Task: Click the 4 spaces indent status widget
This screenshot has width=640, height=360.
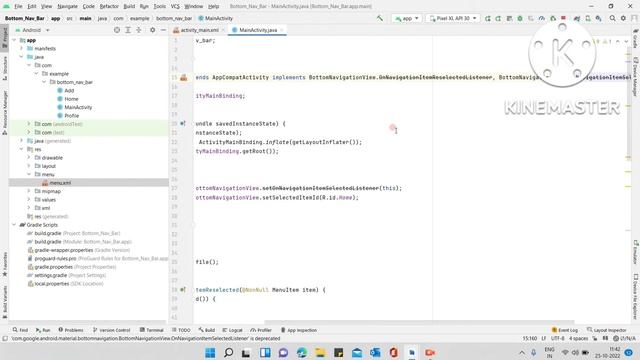Action: click(x=578, y=338)
